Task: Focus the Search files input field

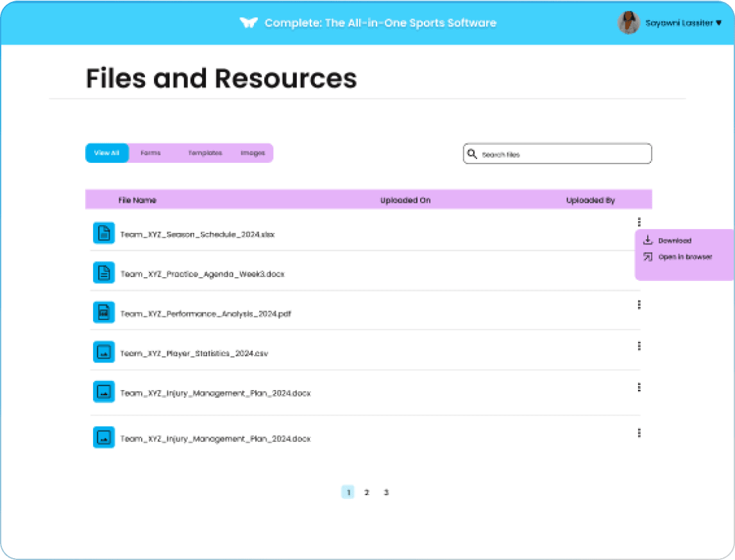Action: coord(564,154)
